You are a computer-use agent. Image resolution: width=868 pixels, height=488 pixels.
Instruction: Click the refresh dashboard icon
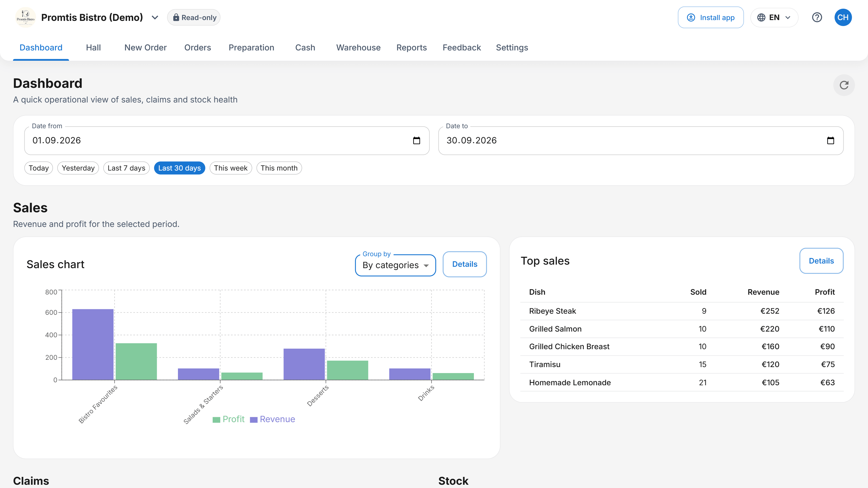844,85
